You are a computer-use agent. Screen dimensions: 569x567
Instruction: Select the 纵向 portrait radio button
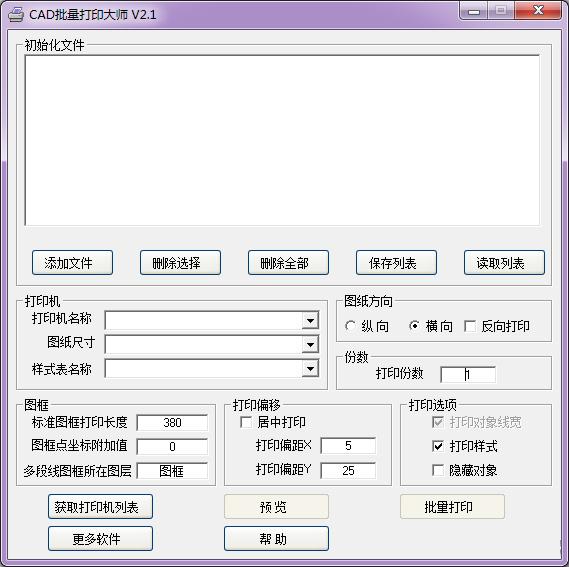pyautogui.click(x=350, y=326)
